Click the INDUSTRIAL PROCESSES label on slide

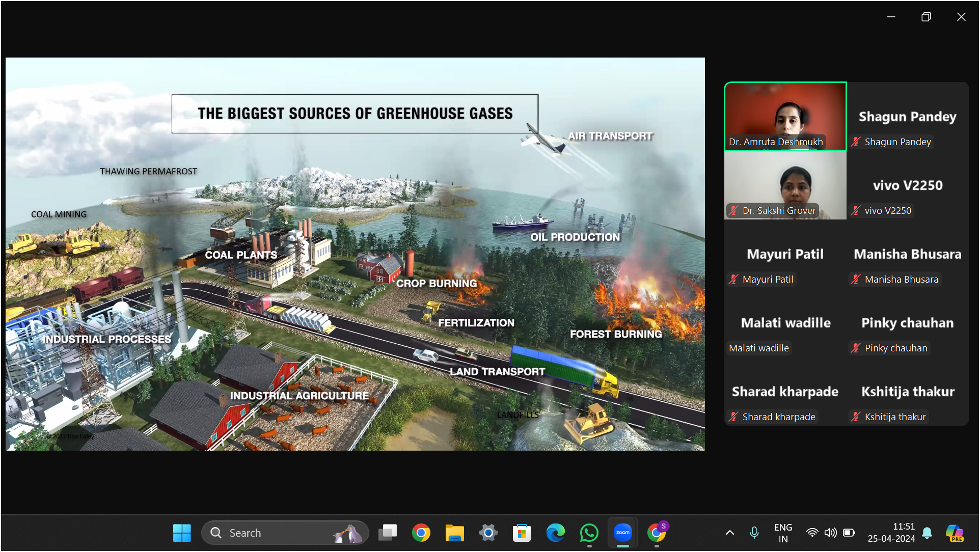(107, 340)
